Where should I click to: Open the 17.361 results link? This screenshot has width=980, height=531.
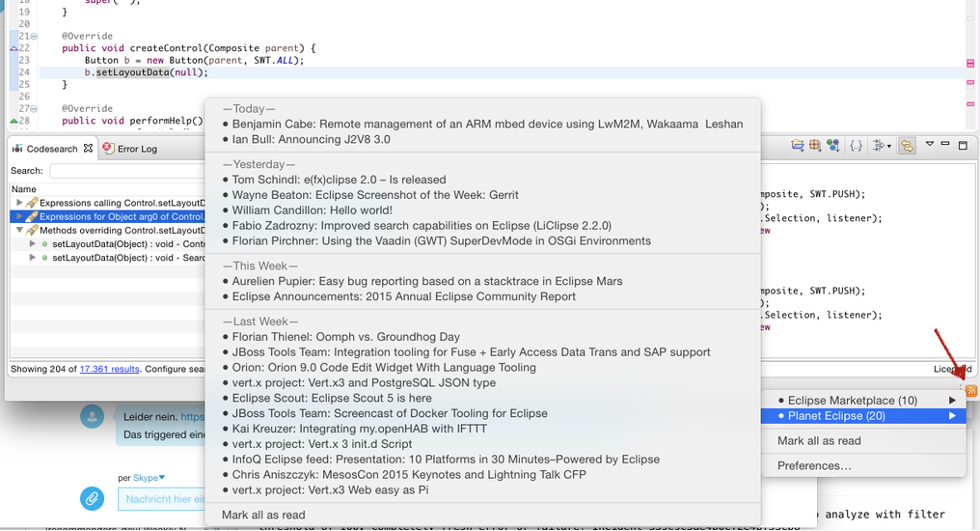coord(109,369)
